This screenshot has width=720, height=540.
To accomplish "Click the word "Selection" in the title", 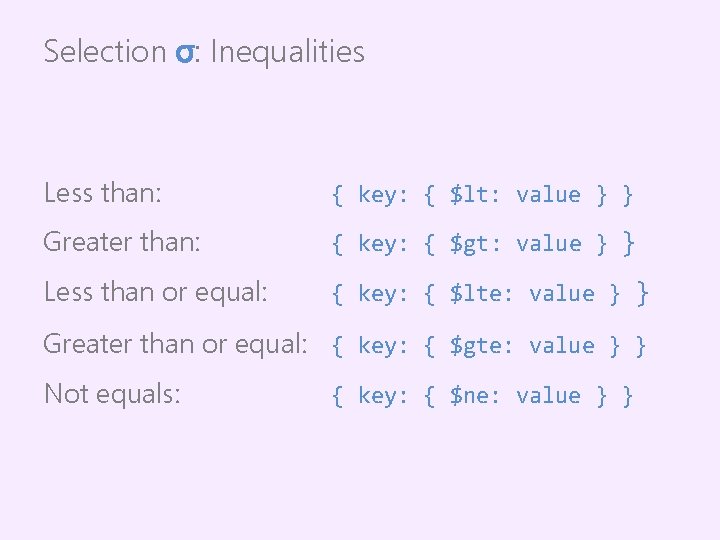I will pyautogui.click(x=105, y=52).
